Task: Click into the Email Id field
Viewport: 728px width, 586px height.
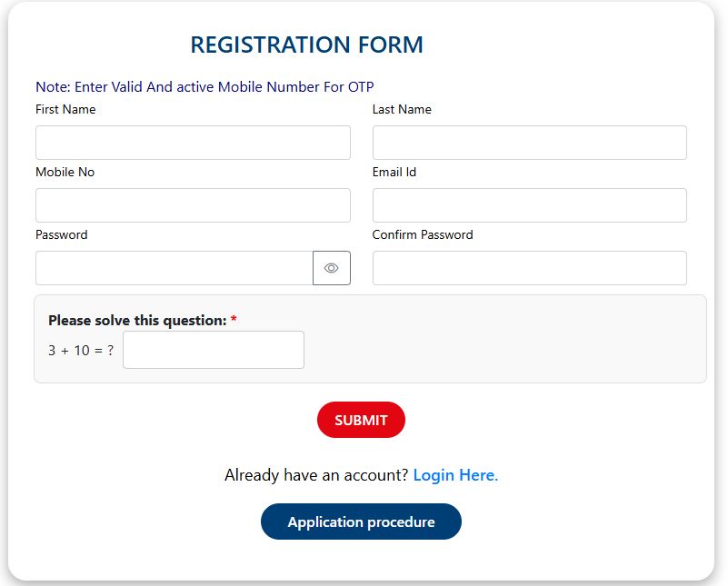Action: tap(529, 205)
